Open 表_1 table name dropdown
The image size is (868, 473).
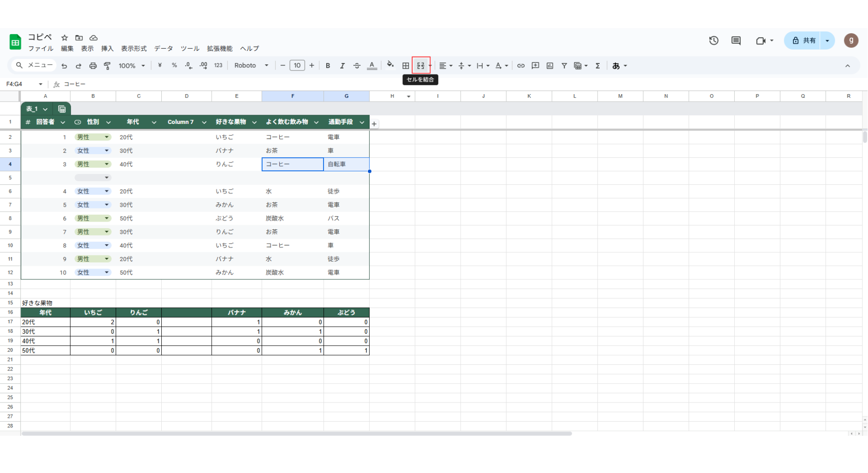click(x=45, y=109)
